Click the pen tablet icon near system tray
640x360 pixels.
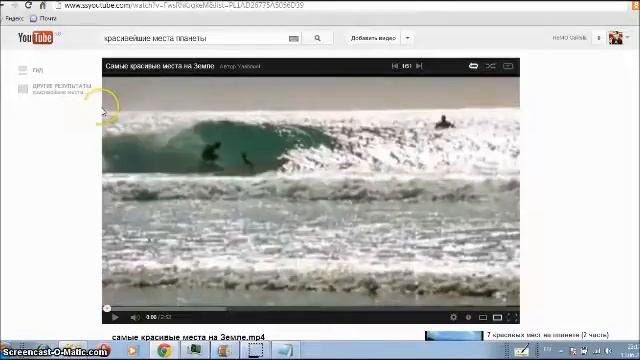coord(522,351)
